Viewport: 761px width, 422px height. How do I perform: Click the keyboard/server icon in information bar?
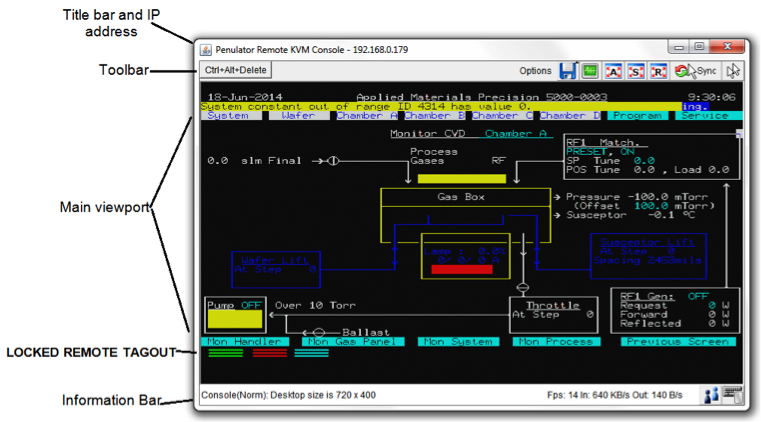coord(731,395)
